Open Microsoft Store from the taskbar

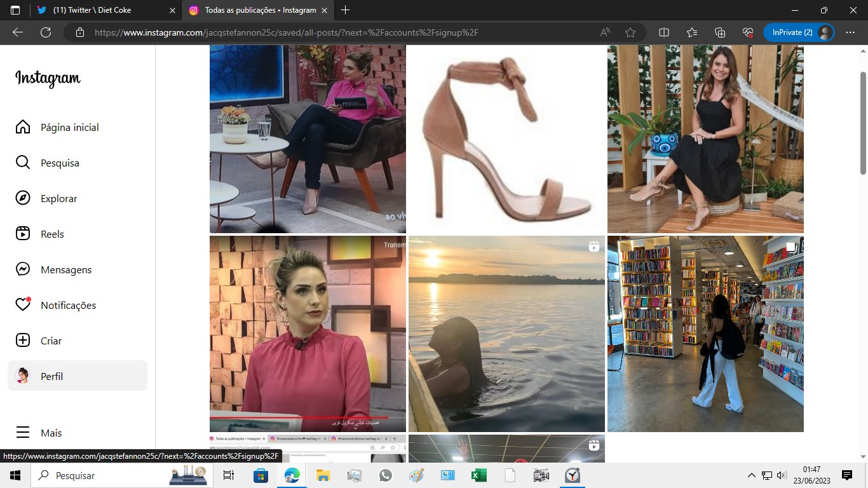(x=261, y=475)
